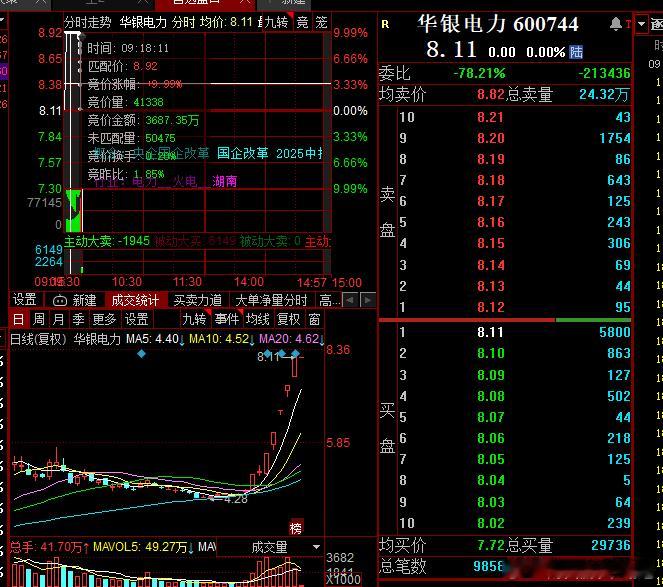Toggle 笼 button on intraday chart
663x587 pixels.
pos(321,22)
